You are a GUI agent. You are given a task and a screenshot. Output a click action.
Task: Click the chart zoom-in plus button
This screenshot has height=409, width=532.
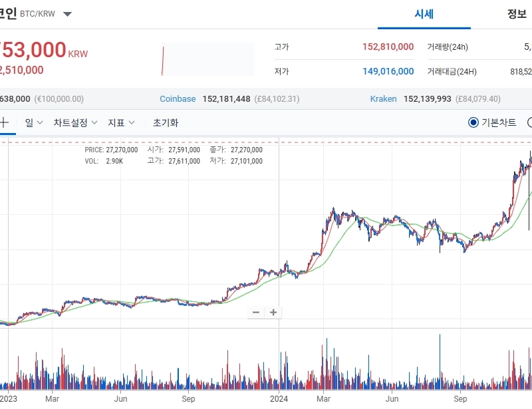coord(273,313)
